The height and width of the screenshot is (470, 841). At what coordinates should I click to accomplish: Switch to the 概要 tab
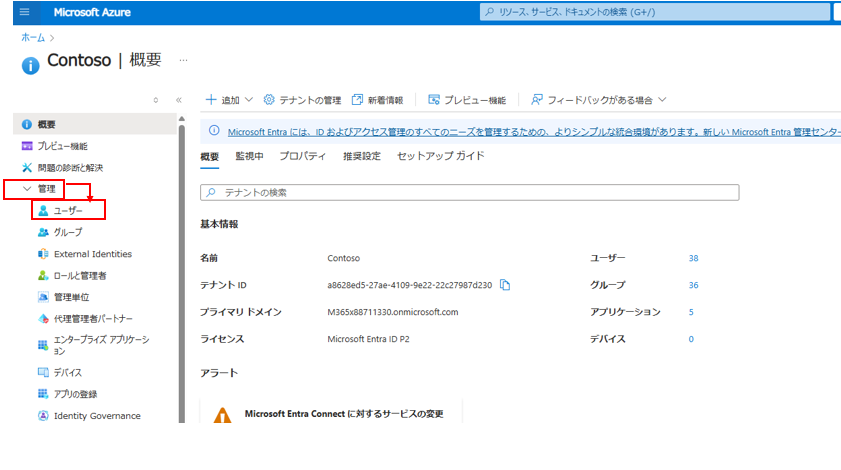pos(210,156)
